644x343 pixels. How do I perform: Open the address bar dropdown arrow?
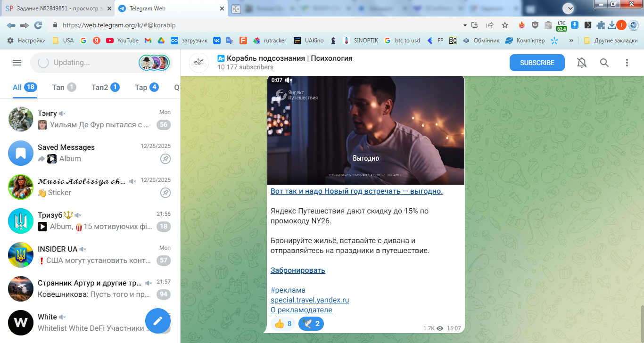[465, 25]
